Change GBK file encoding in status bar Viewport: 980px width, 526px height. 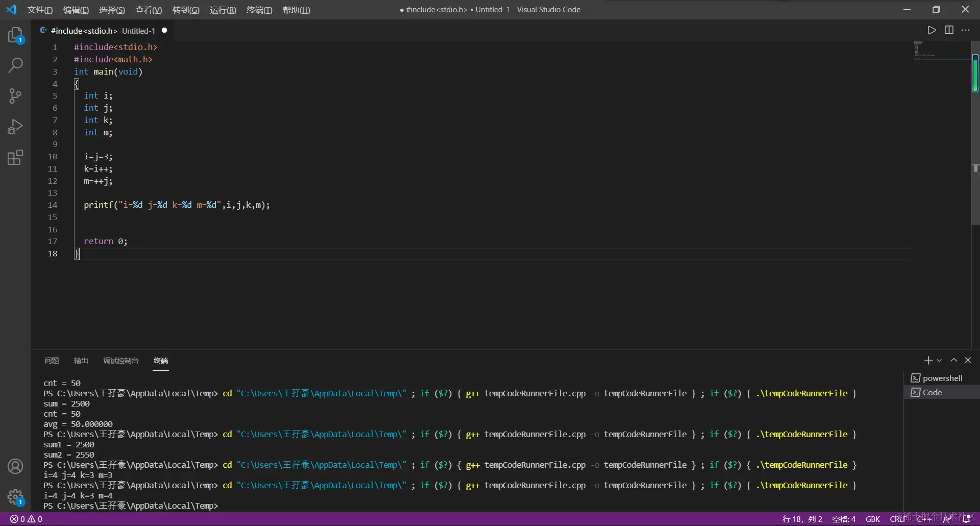pyautogui.click(x=872, y=519)
